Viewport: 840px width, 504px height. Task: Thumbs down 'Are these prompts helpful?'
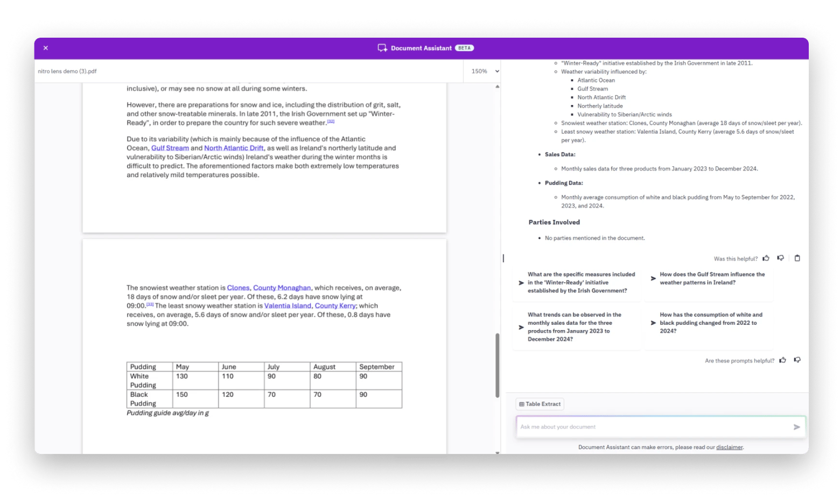tap(797, 360)
